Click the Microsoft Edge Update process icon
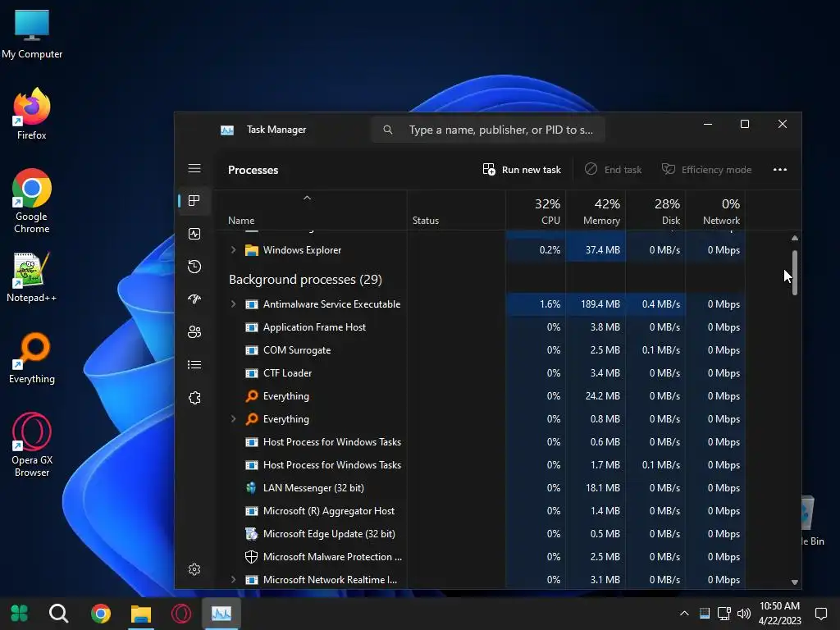The image size is (840, 630). coord(251,534)
